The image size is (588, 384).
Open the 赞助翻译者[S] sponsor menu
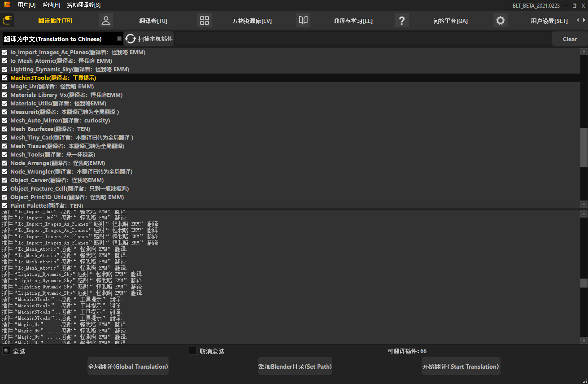pyautogui.click(x=84, y=5)
